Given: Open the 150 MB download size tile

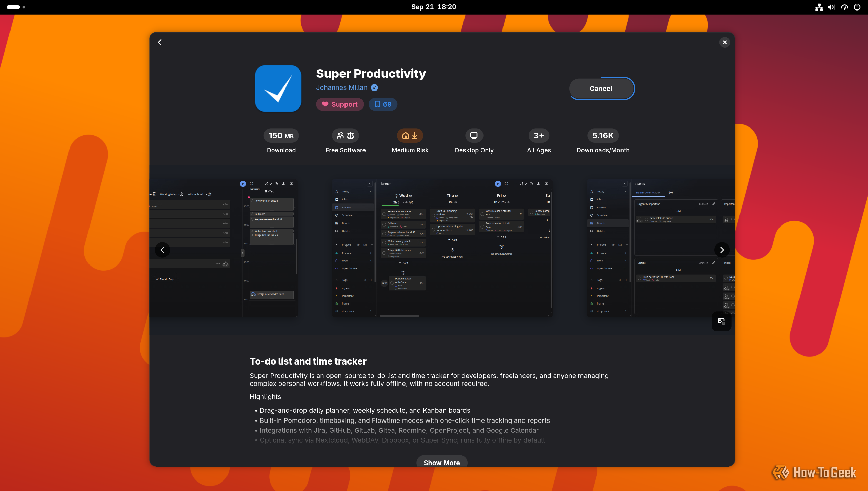Looking at the screenshot, I should [x=281, y=141].
